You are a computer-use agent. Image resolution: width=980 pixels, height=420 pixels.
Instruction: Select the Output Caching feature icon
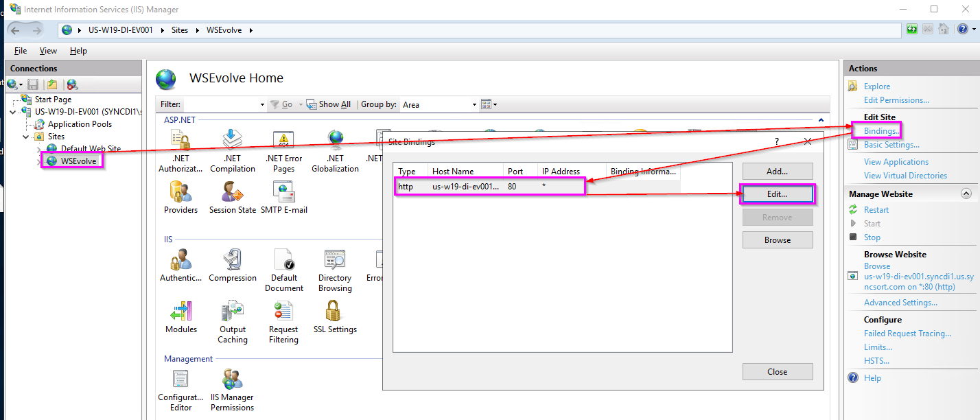[233, 312]
